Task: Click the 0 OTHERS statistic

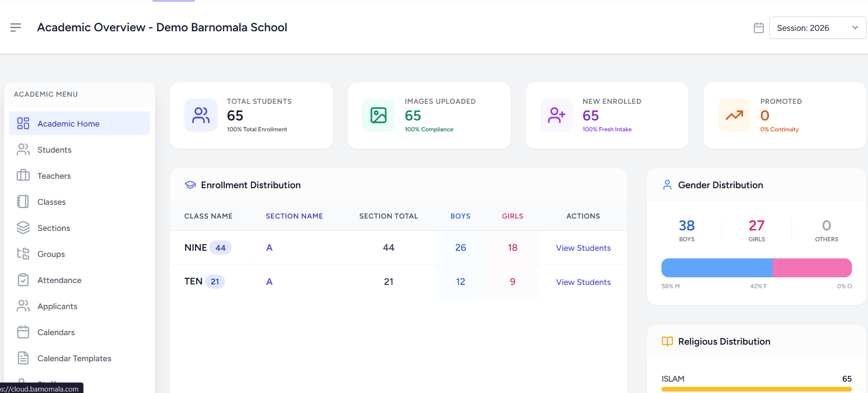Action: tap(826, 230)
